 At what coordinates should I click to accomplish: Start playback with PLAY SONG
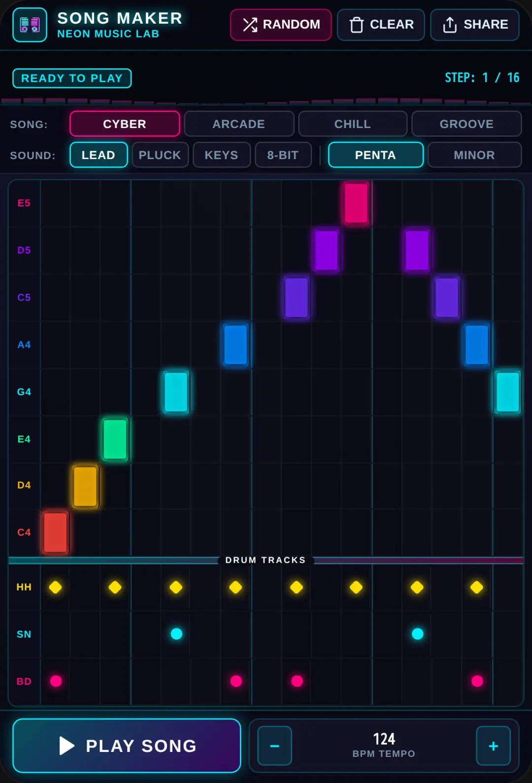[x=127, y=746]
